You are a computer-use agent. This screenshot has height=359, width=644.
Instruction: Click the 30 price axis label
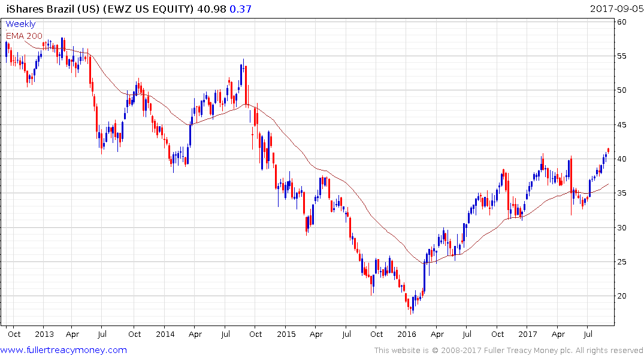coord(621,228)
